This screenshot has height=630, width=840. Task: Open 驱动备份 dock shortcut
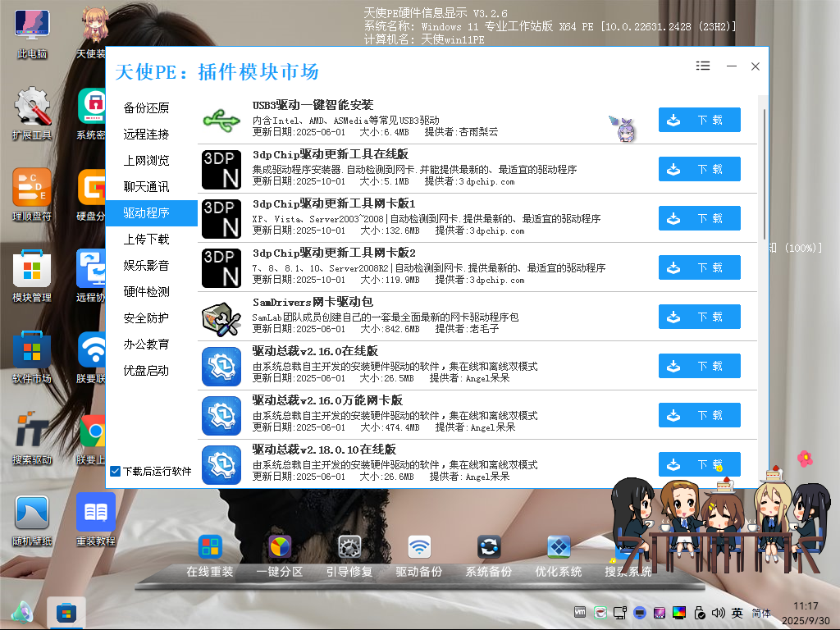tap(419, 547)
